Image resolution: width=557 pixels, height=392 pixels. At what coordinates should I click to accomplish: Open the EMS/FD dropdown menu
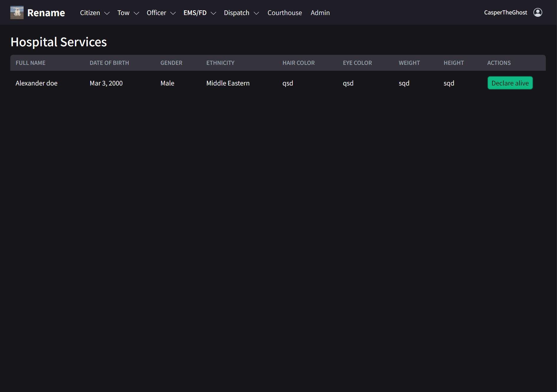coord(199,13)
